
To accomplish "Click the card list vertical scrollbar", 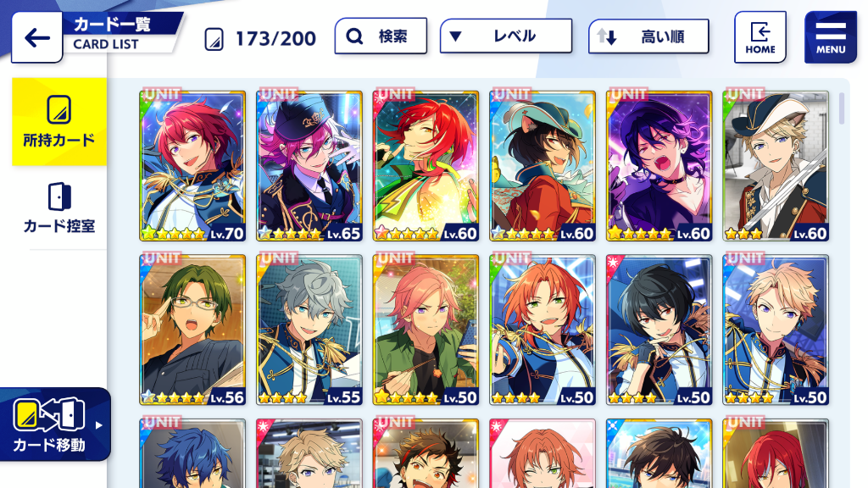I will (842, 108).
